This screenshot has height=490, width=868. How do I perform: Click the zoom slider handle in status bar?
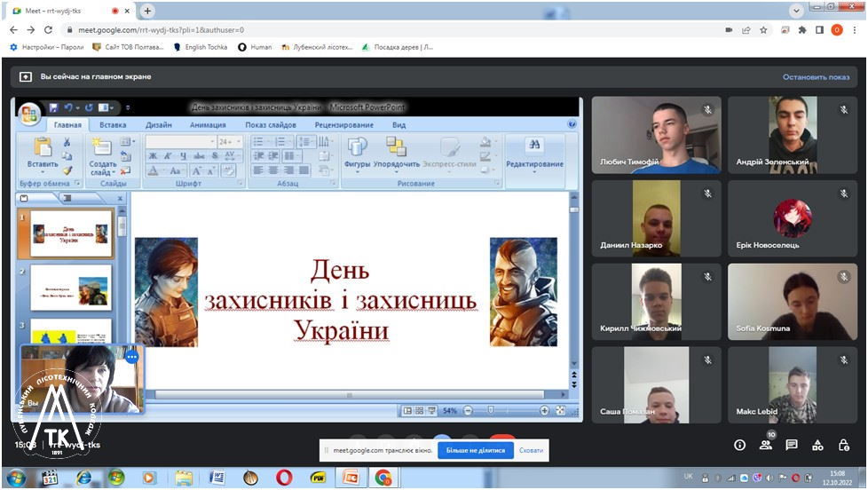click(491, 410)
